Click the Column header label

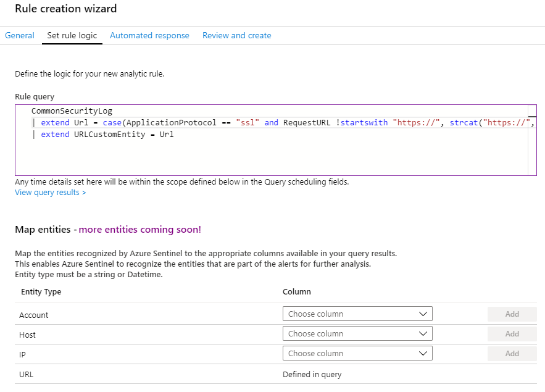pyautogui.click(x=297, y=291)
